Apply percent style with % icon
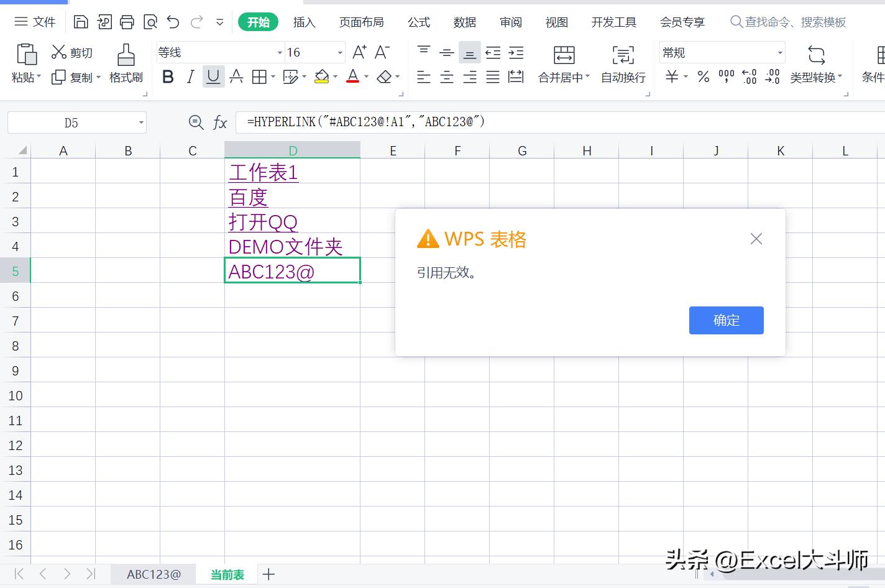This screenshot has height=588, width=885. [x=703, y=76]
